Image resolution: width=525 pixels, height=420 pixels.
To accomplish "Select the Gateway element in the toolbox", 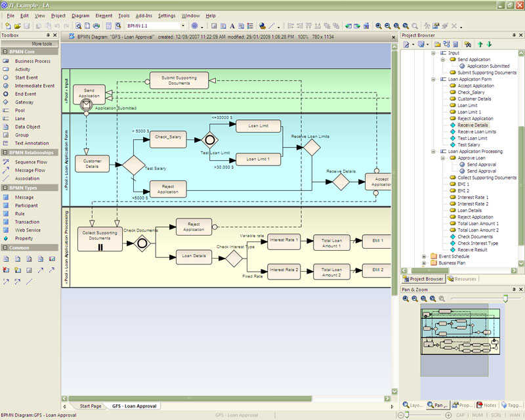I will click(24, 102).
